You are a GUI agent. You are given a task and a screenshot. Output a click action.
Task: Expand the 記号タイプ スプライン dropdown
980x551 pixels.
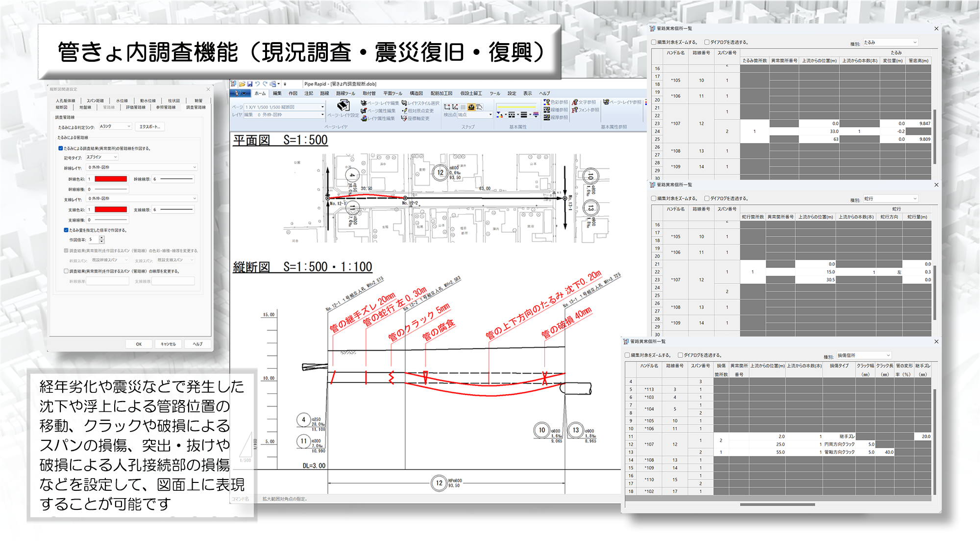pos(102,157)
